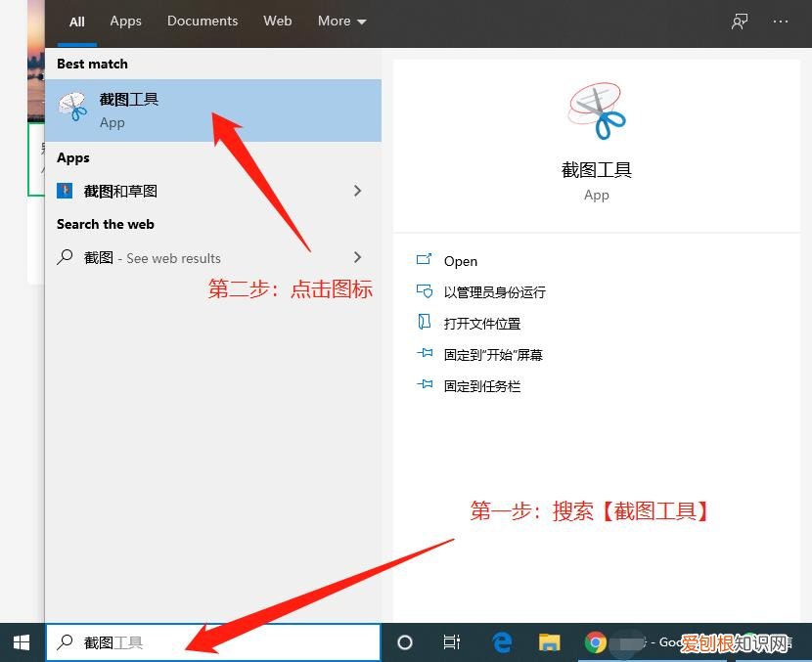812x662 pixels.
Task: Switch to the Web tab
Action: tap(277, 21)
